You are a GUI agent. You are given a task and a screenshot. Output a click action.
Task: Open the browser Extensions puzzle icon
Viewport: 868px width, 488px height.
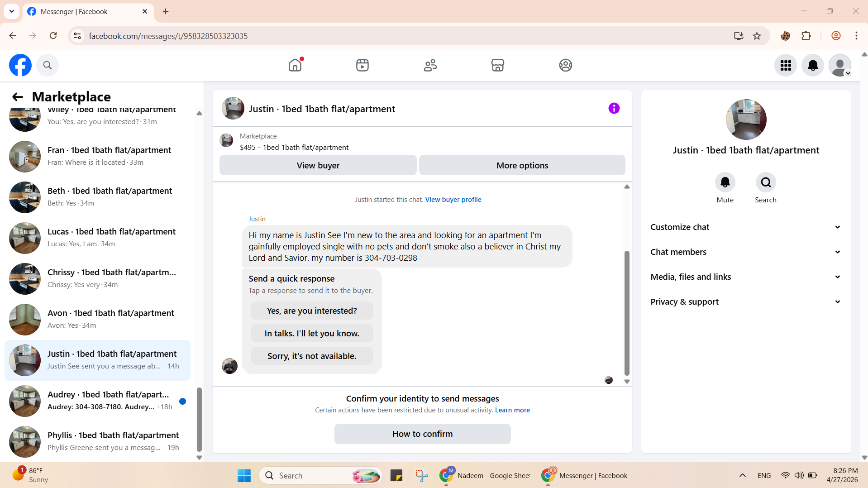pos(806,36)
